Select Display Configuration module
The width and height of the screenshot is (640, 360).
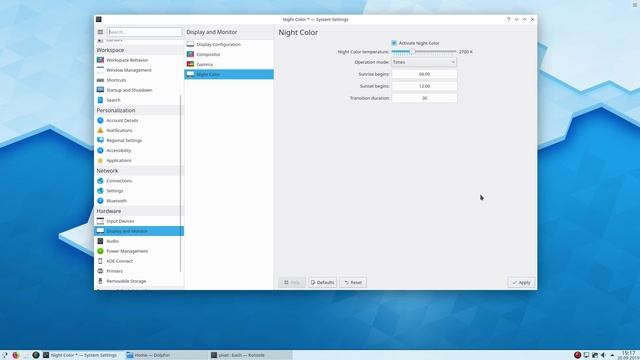click(229, 44)
